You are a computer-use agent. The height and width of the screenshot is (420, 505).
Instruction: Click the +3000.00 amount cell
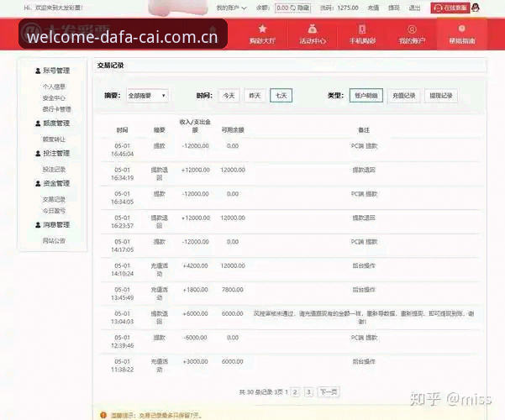click(x=196, y=362)
